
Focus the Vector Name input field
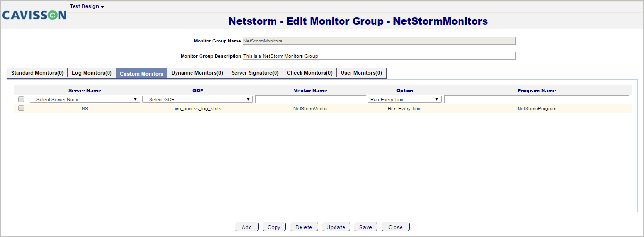(x=310, y=99)
